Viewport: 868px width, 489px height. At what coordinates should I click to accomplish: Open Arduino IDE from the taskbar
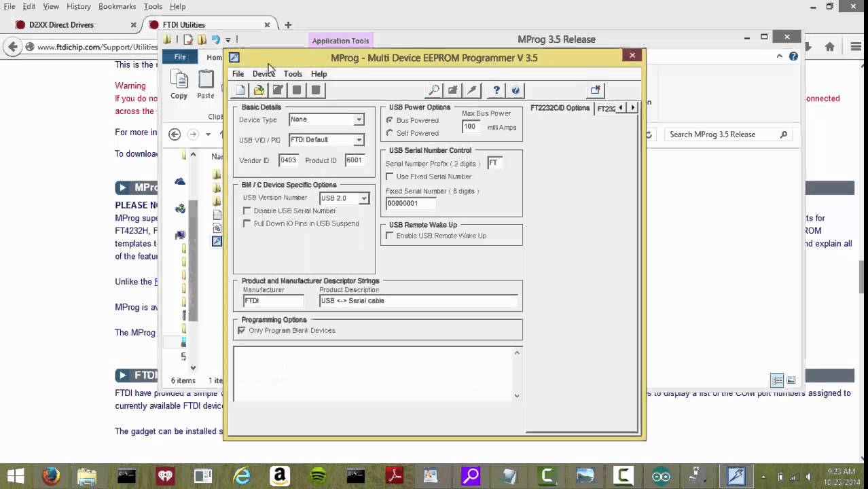pyautogui.click(x=661, y=476)
